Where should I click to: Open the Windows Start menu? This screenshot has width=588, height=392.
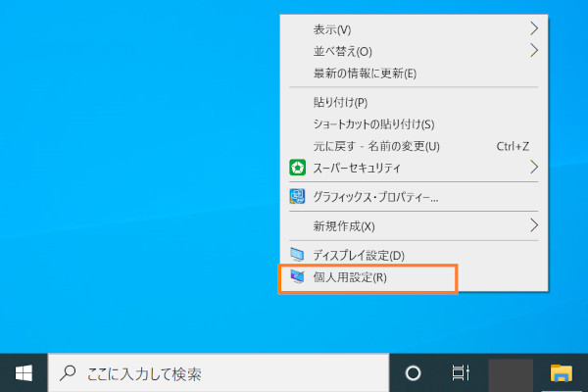24,373
